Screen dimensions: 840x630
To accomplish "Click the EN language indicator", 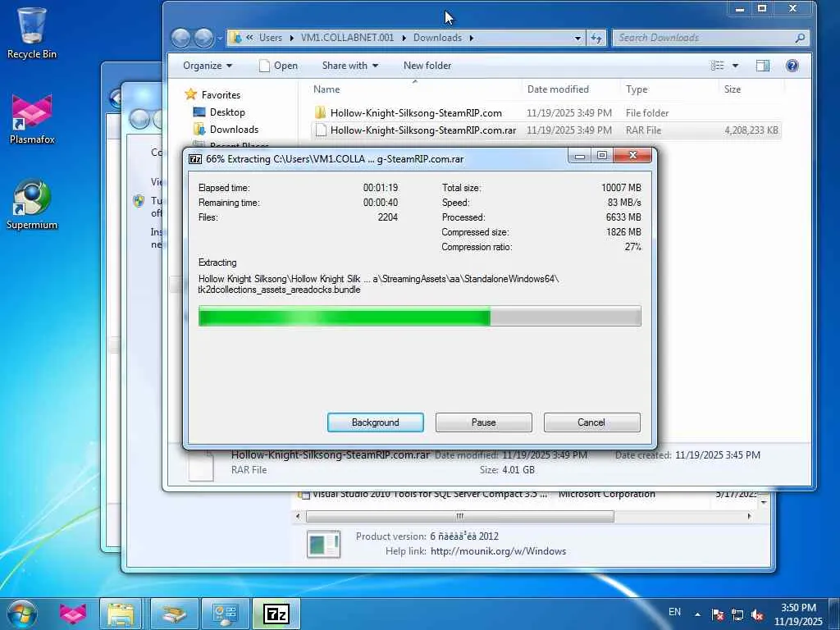I will click(x=674, y=612).
